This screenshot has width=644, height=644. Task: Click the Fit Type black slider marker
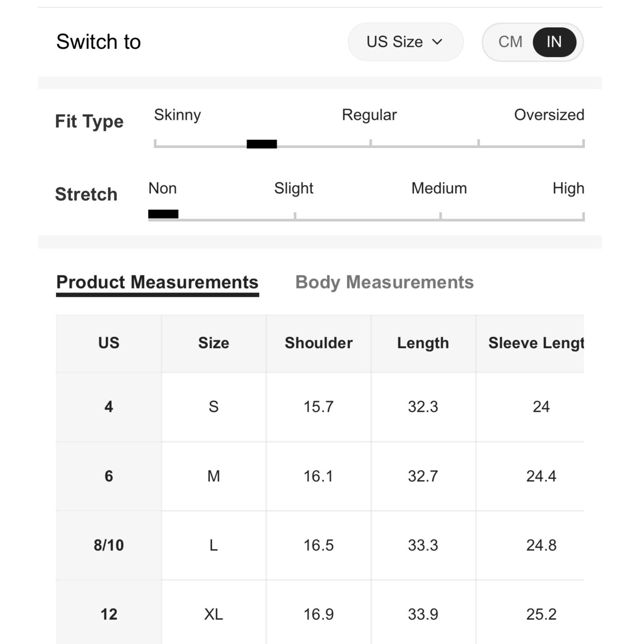pos(262,144)
